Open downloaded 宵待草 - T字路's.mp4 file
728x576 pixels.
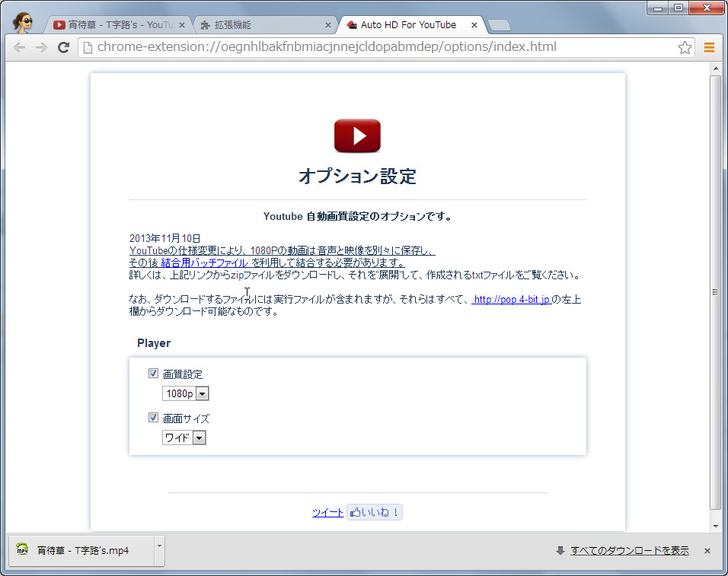coord(81,550)
